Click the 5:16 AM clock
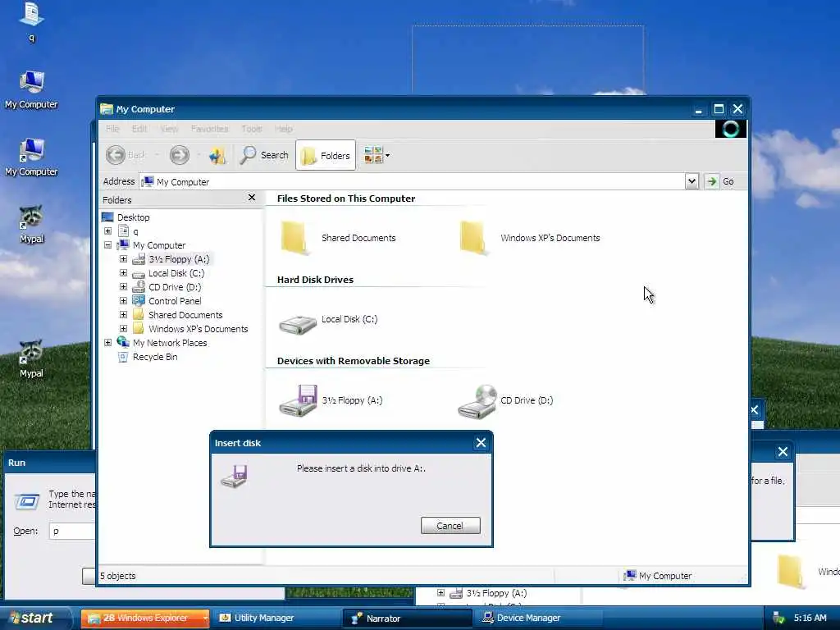 tap(810, 618)
